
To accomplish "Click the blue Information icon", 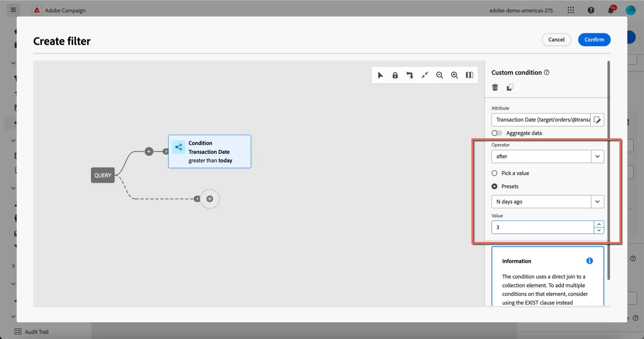I will pos(590,261).
